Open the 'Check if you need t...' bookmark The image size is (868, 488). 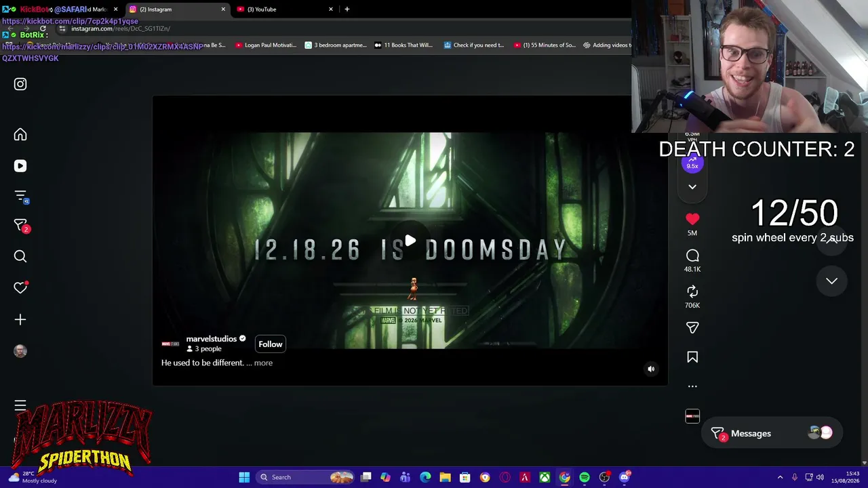pos(474,45)
